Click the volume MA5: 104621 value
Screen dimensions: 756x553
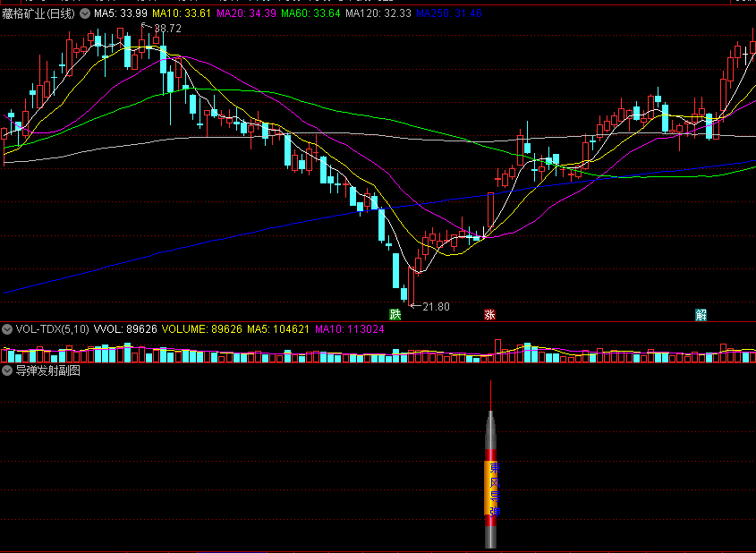pos(277,329)
